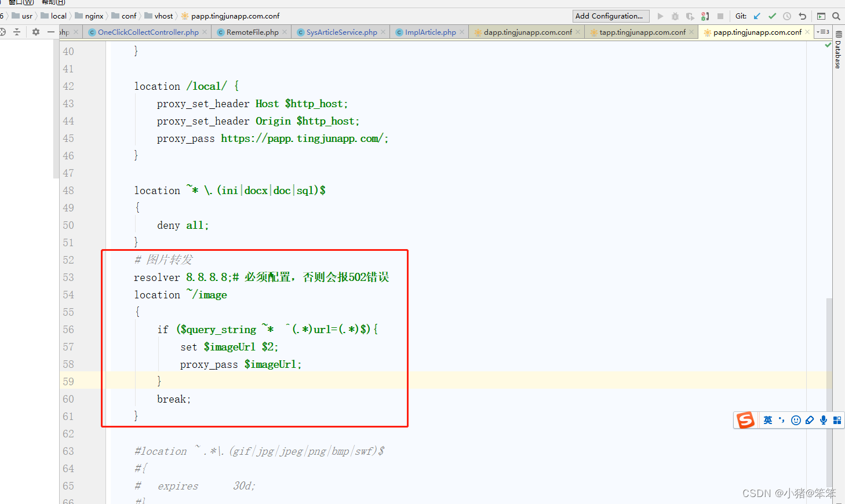The width and height of the screenshot is (845, 504).
Task: Open the hidden tabs list dropdown
Action: tap(824, 32)
